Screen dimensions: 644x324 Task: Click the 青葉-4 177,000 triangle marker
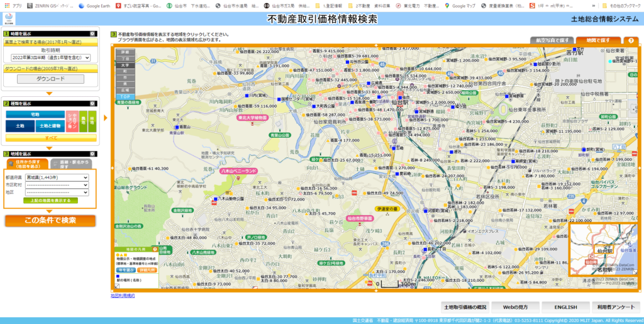328,140
